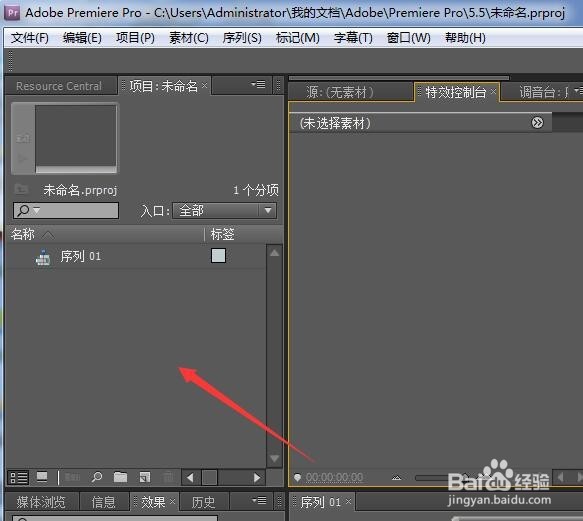Open the 帮助(H) menu

pos(466,38)
